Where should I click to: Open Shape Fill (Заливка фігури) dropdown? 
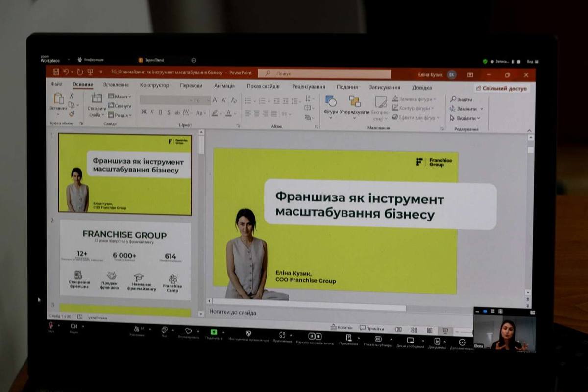pos(414,99)
